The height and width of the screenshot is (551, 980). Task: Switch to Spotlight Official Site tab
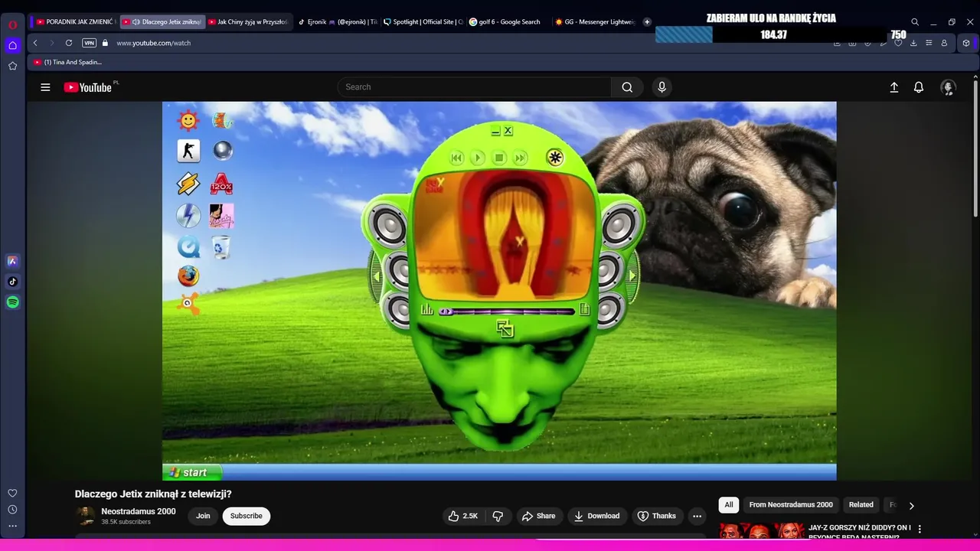tap(423, 22)
